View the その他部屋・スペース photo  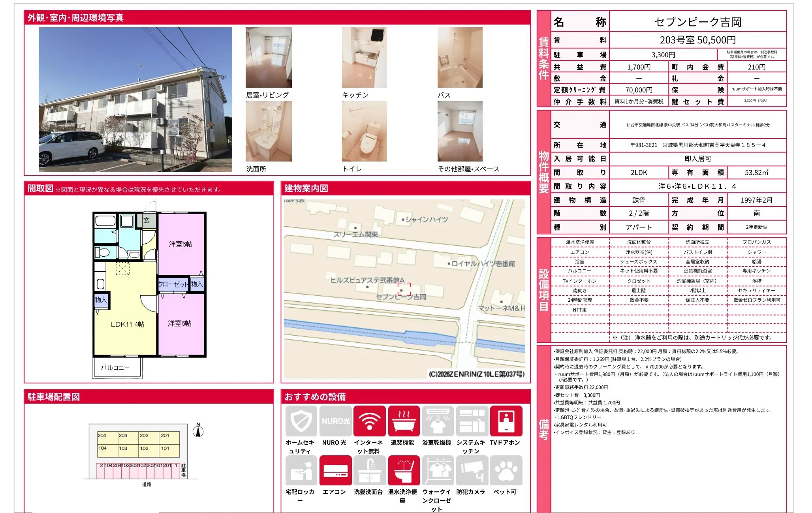pyautogui.click(x=460, y=131)
